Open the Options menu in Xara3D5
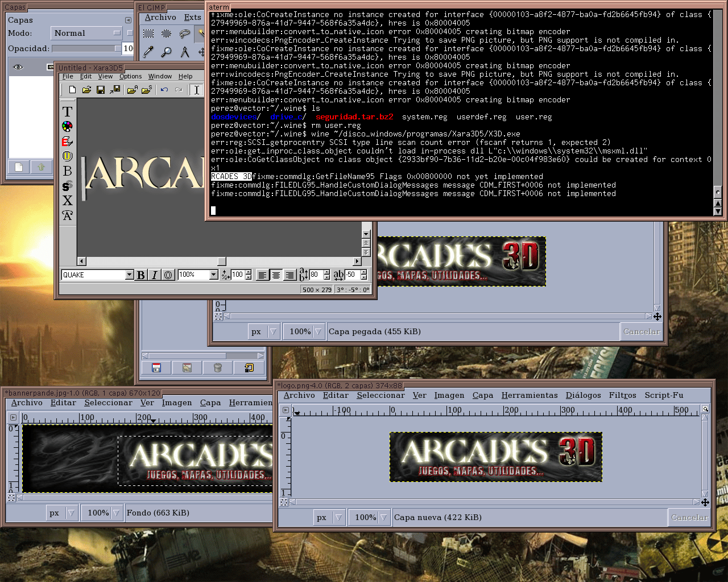Screen dimensions: 728x582 (130, 76)
